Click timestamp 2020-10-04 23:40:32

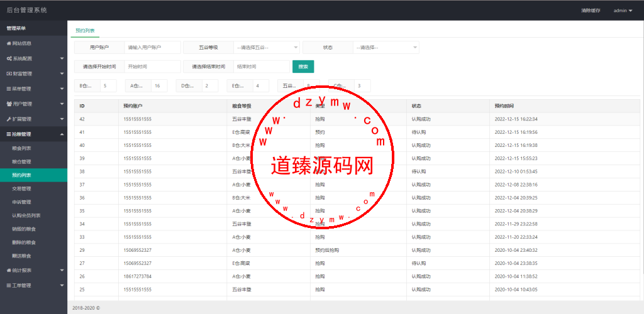pyautogui.click(x=516, y=251)
